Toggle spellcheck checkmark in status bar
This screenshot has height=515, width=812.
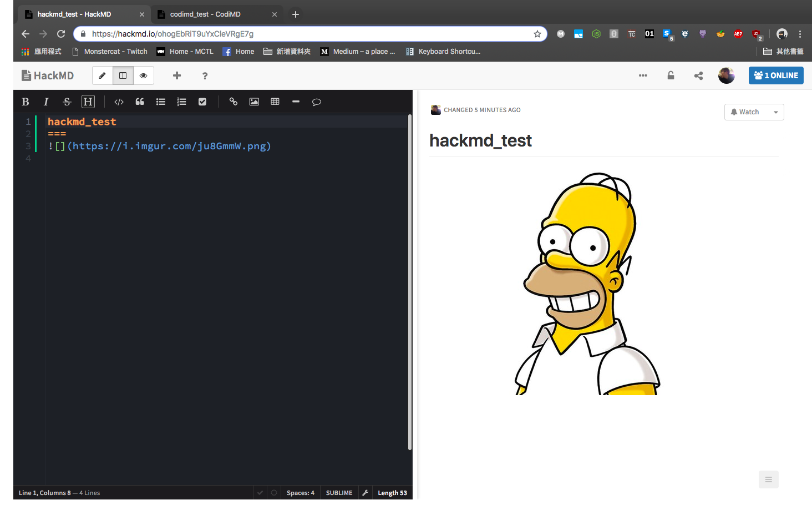pos(260,493)
